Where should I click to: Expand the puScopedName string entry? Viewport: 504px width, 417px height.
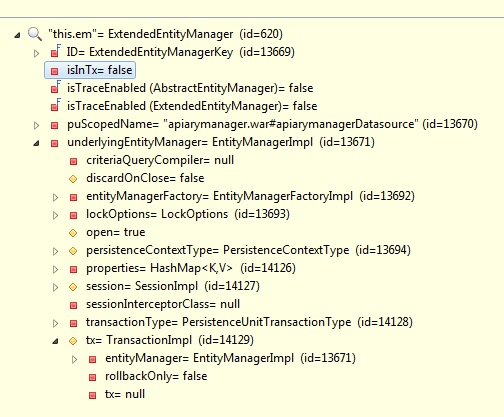[36, 125]
